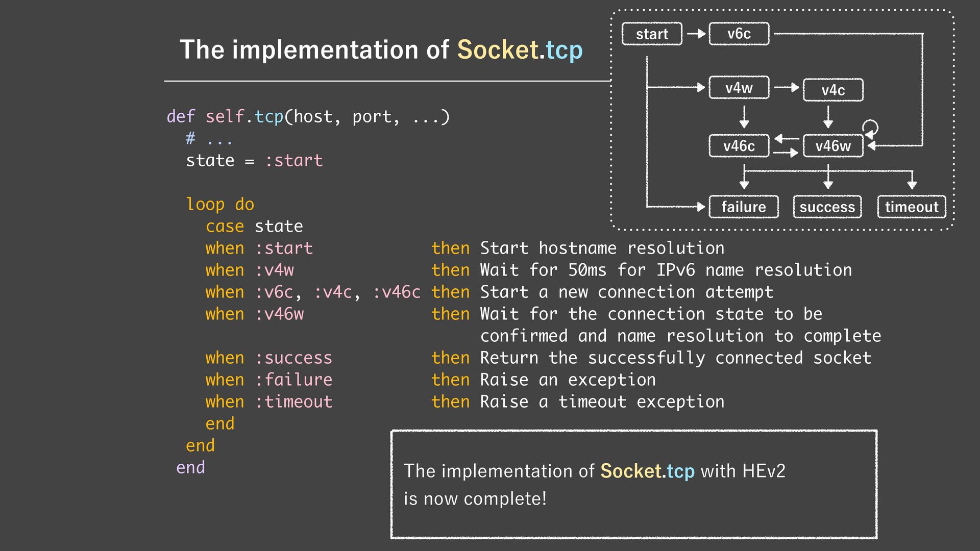Image resolution: width=980 pixels, height=551 pixels.
Task: Click the v46w state box
Action: 832,146
